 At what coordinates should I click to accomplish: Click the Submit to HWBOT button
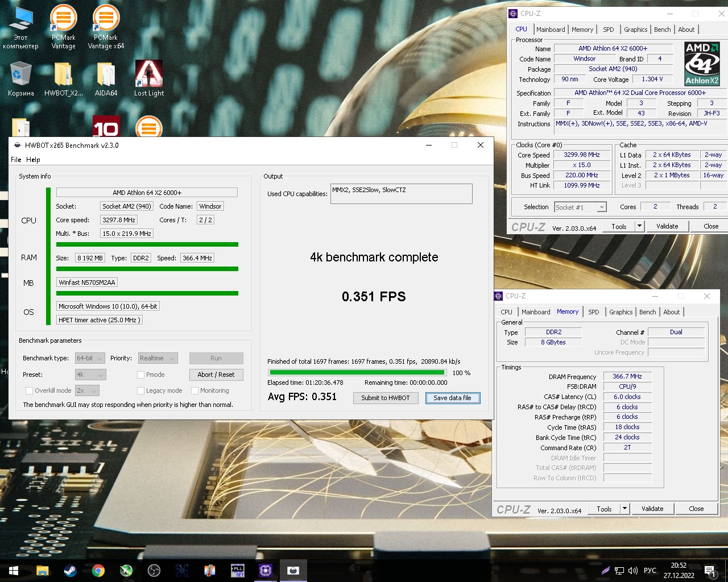click(386, 398)
